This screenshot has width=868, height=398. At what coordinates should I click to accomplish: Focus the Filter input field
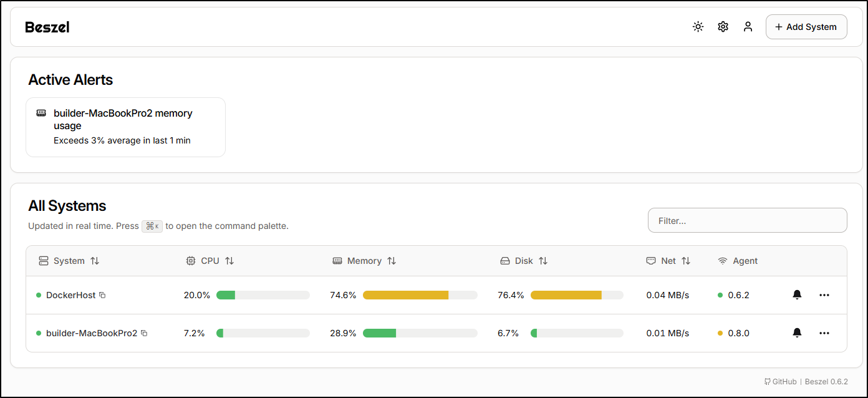pos(748,220)
